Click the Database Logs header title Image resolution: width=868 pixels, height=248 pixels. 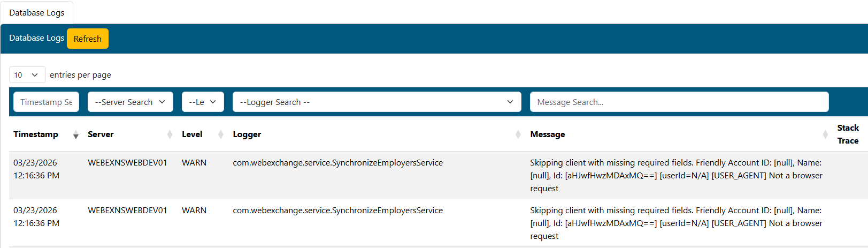pyautogui.click(x=37, y=38)
